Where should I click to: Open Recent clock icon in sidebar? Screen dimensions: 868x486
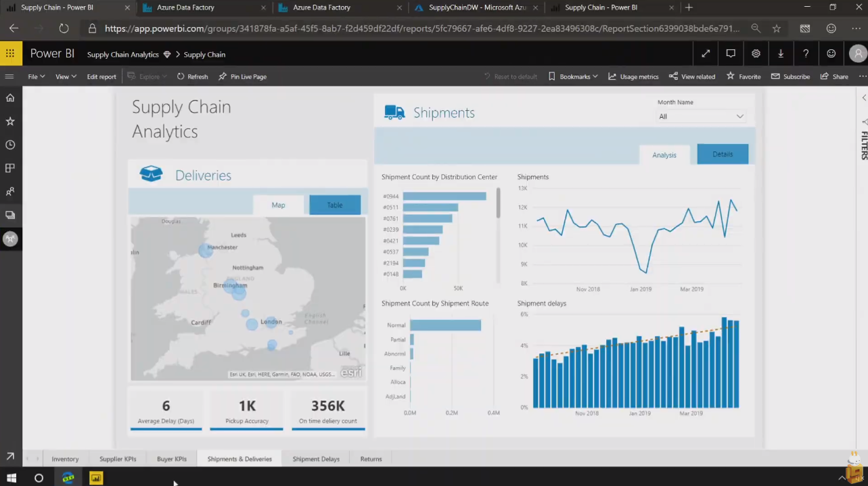[10, 145]
